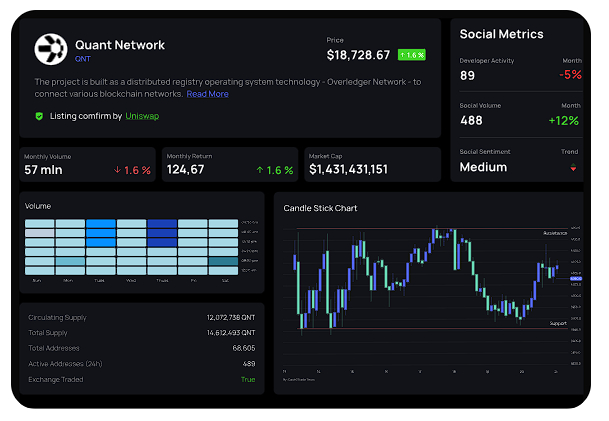The height and width of the screenshot is (421, 609).
Task: Select the 12,072,738 QNT value
Action: click(231, 318)
